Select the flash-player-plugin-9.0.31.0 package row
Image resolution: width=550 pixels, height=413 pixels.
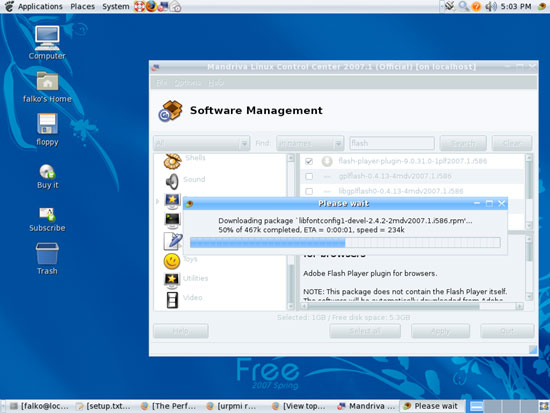pos(412,161)
